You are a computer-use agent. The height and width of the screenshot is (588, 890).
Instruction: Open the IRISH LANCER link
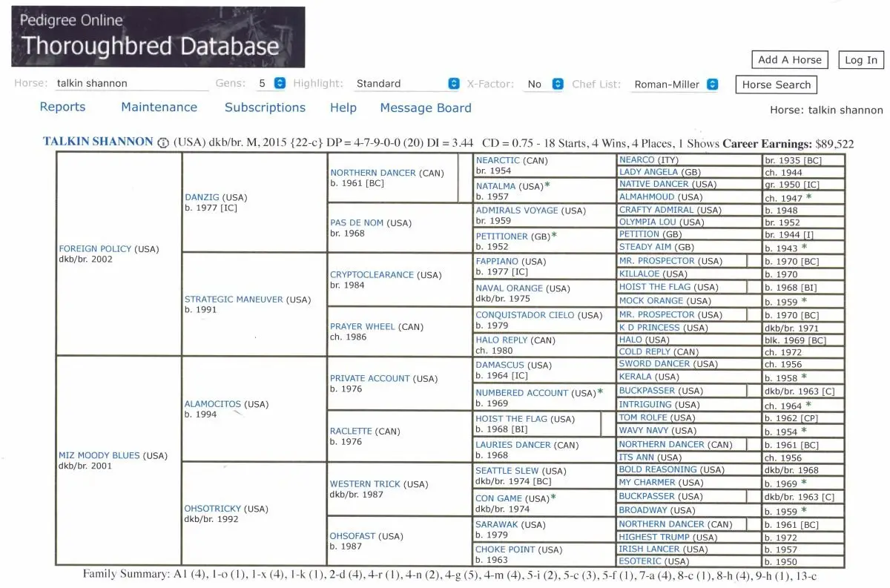[649, 549]
